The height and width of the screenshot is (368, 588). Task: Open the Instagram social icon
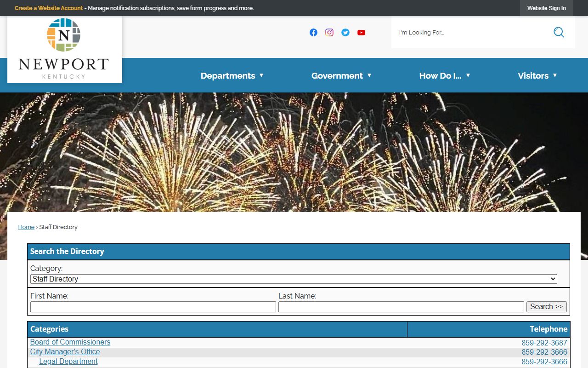[x=329, y=32]
